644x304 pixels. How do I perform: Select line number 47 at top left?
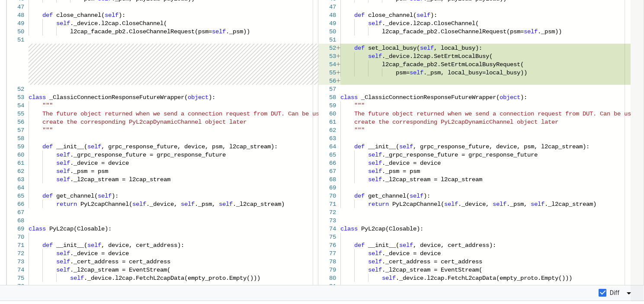pyautogui.click(x=21, y=6)
